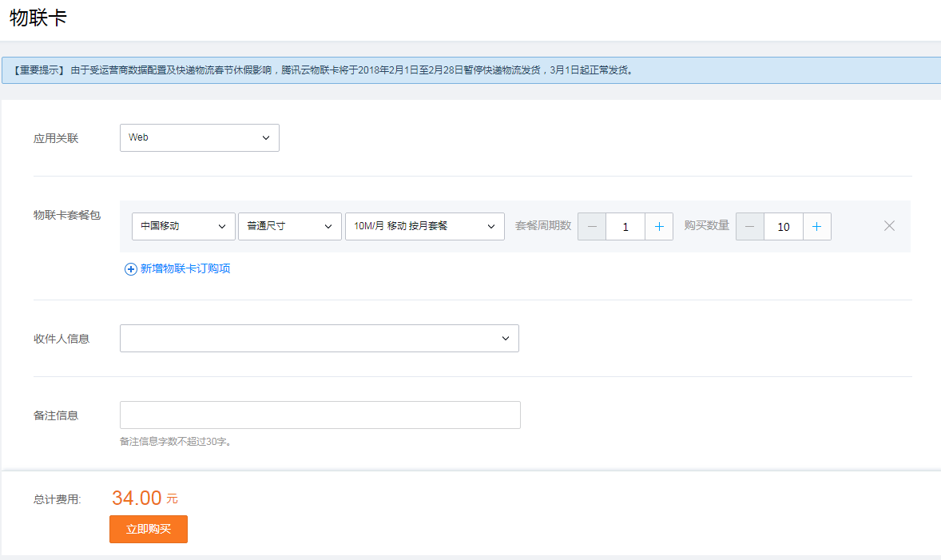Open the 10M/月 移动 按月套餐 dropdown
The image size is (941, 560).
coord(425,226)
